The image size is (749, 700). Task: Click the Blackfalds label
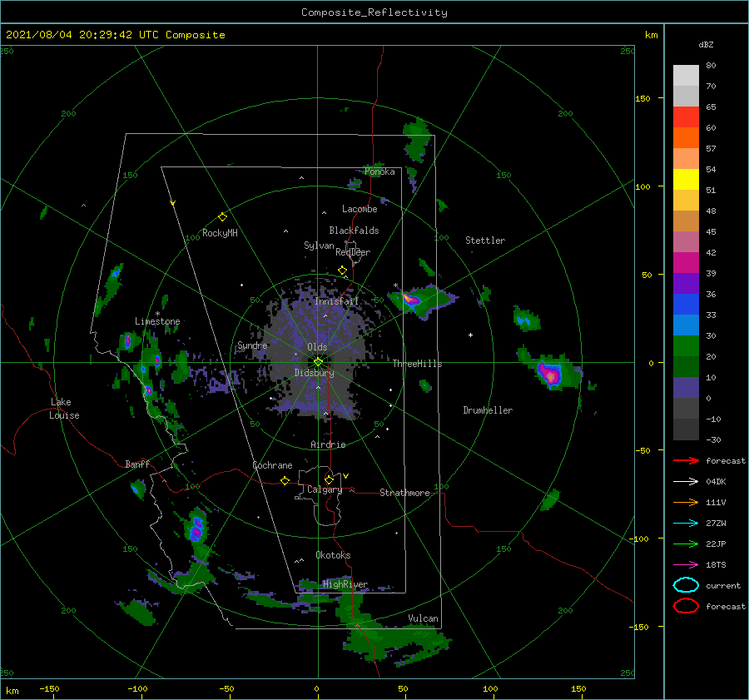[354, 231]
